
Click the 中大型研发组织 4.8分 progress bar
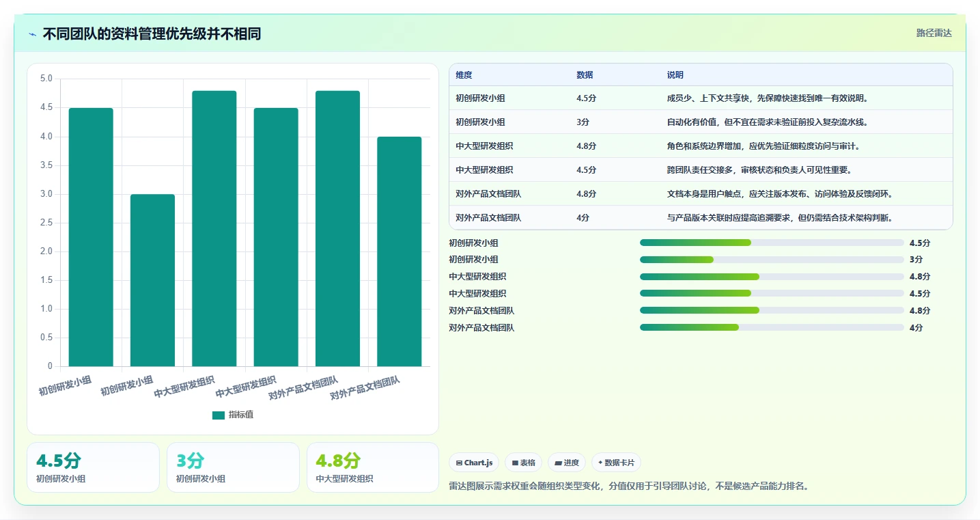[772, 277]
